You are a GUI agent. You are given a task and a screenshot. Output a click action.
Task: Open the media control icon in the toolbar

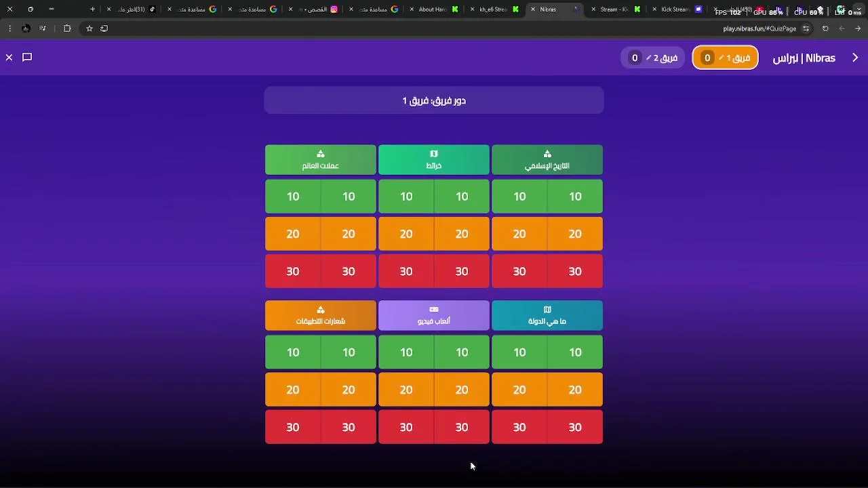tap(43, 28)
